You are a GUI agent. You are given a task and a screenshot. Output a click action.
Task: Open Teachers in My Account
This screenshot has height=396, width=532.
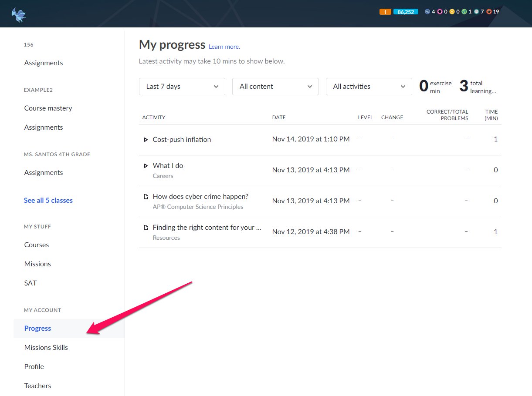pyautogui.click(x=37, y=386)
